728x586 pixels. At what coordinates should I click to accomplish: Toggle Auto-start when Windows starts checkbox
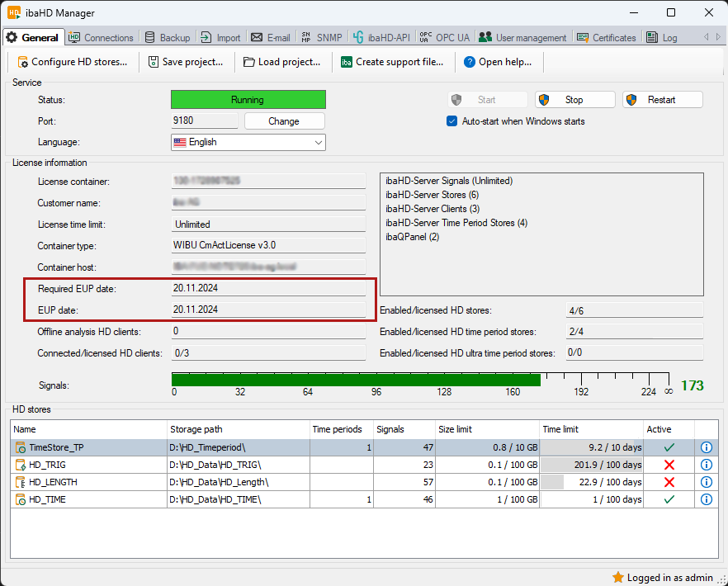451,121
